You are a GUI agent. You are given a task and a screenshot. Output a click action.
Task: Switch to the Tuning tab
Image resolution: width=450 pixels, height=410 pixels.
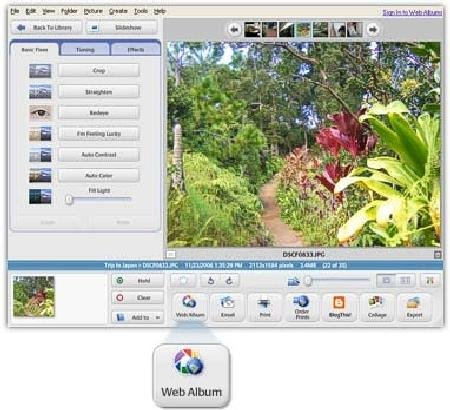85,50
